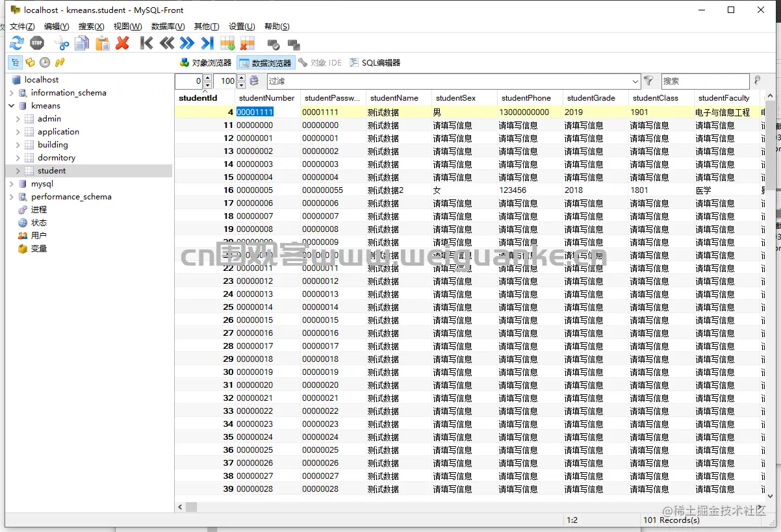Viewport: 781px width, 532px height.
Task: Expand the building table node
Action: 18,145
